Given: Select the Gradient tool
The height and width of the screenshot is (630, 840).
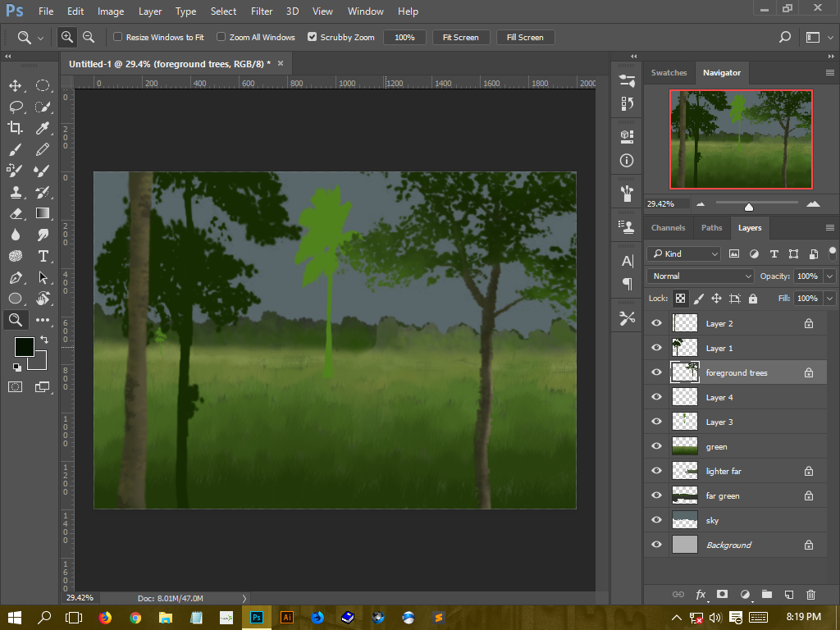Looking at the screenshot, I should coord(43,213).
